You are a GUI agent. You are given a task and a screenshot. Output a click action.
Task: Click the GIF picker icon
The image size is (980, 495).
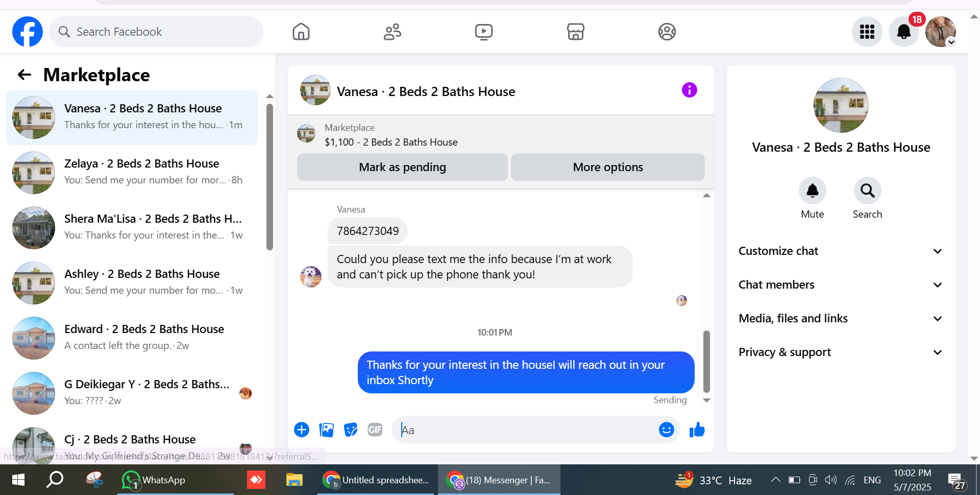(x=375, y=430)
